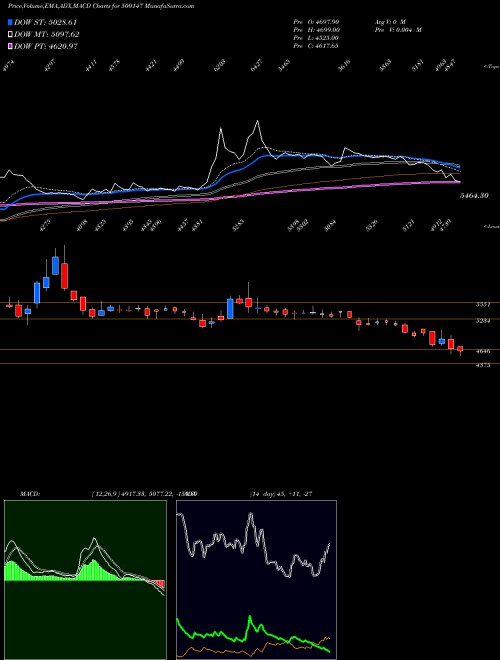The height and width of the screenshot is (660, 500).
Task: Click the 4373 price level label
Action: (483, 365)
